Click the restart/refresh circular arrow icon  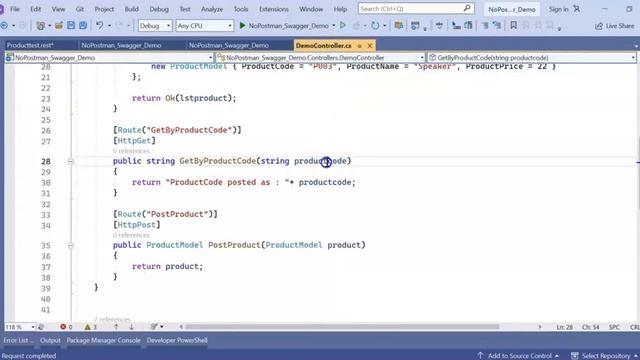pyautogui.click(x=375, y=26)
